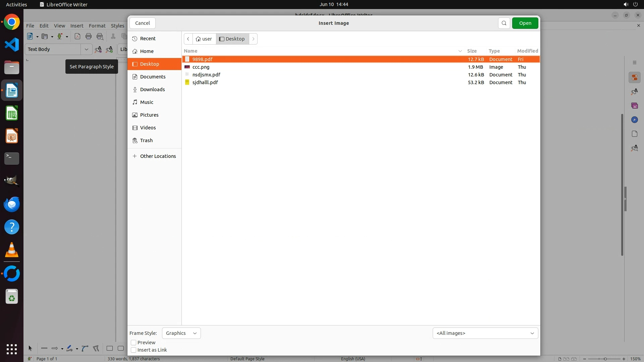Screen dimensions: 644x362
Task: Open the Format menu
Action: click(97, 26)
